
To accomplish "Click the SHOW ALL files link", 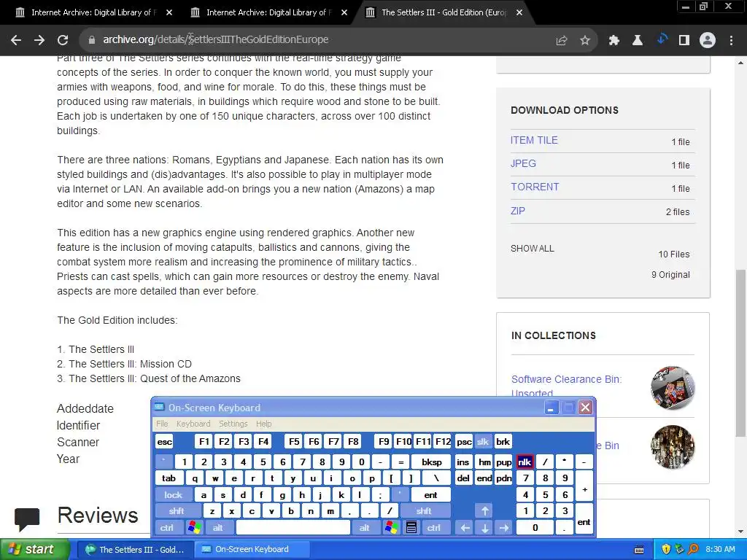I will [x=532, y=249].
